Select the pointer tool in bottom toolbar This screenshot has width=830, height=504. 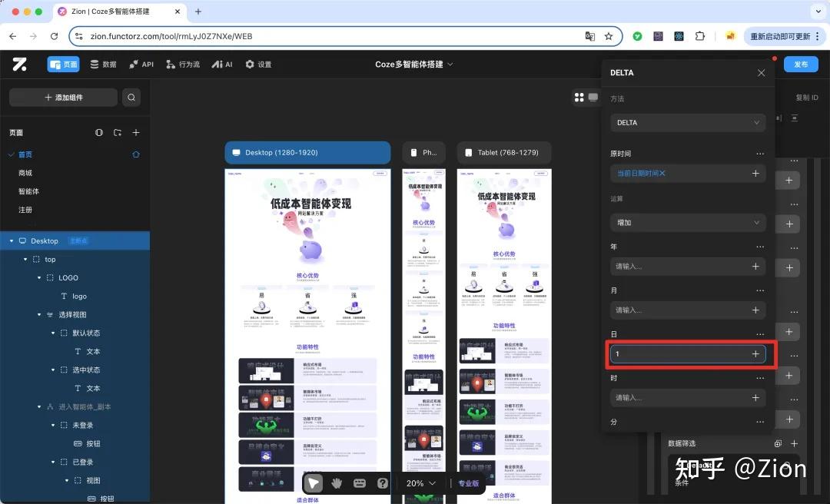[x=314, y=482]
